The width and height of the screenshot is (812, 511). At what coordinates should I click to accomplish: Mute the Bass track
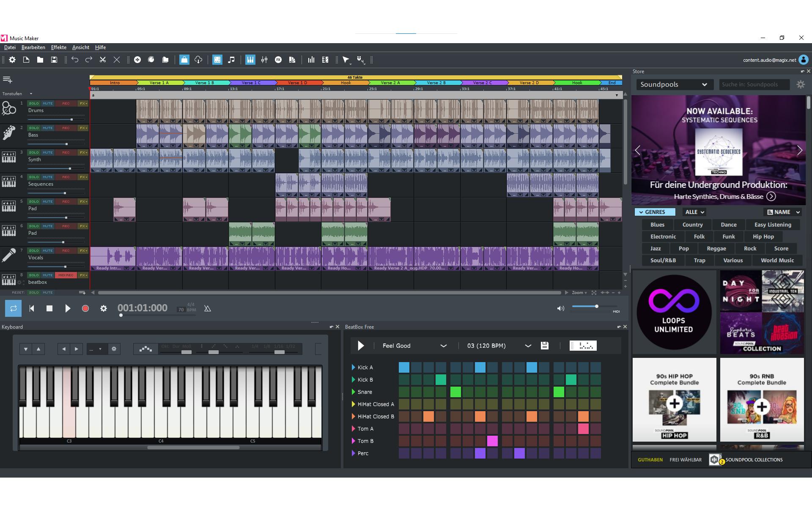[48, 128]
